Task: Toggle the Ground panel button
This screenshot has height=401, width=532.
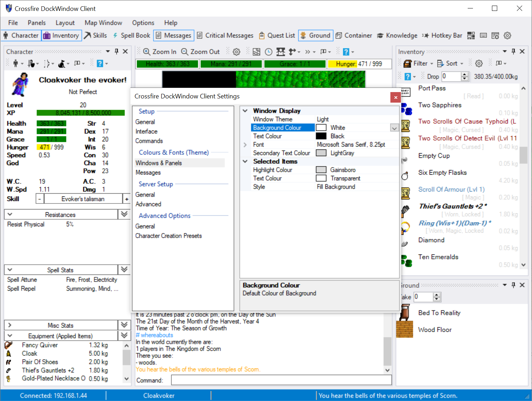Action: 316,35
